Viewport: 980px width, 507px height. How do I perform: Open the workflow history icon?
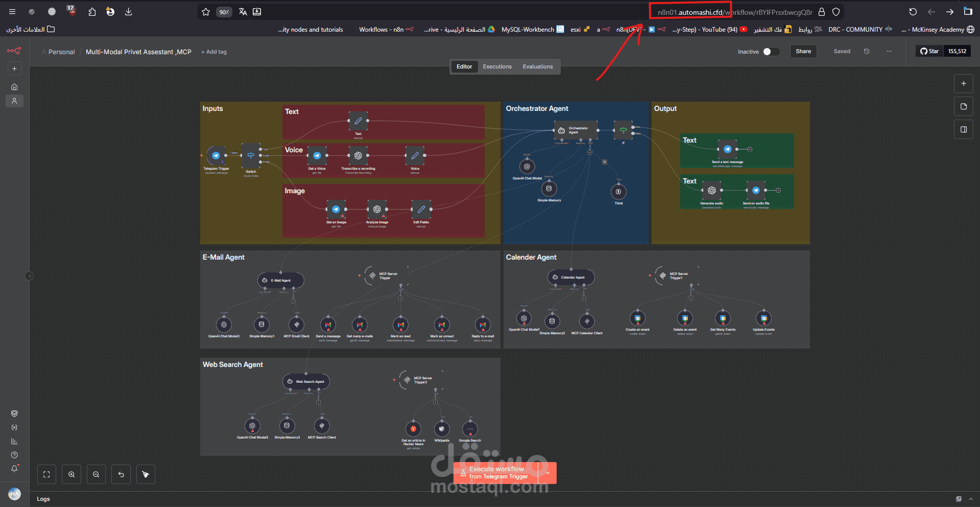[x=867, y=51]
